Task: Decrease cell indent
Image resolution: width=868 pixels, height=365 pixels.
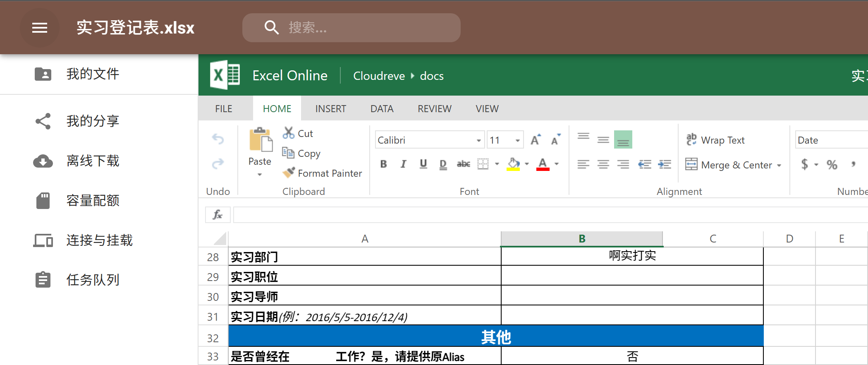Action: tap(644, 164)
